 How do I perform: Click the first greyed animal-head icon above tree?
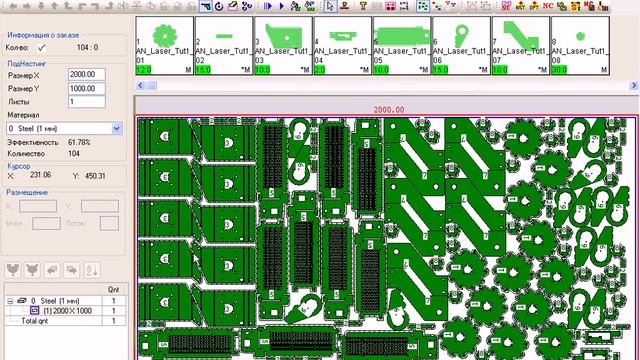(13, 270)
